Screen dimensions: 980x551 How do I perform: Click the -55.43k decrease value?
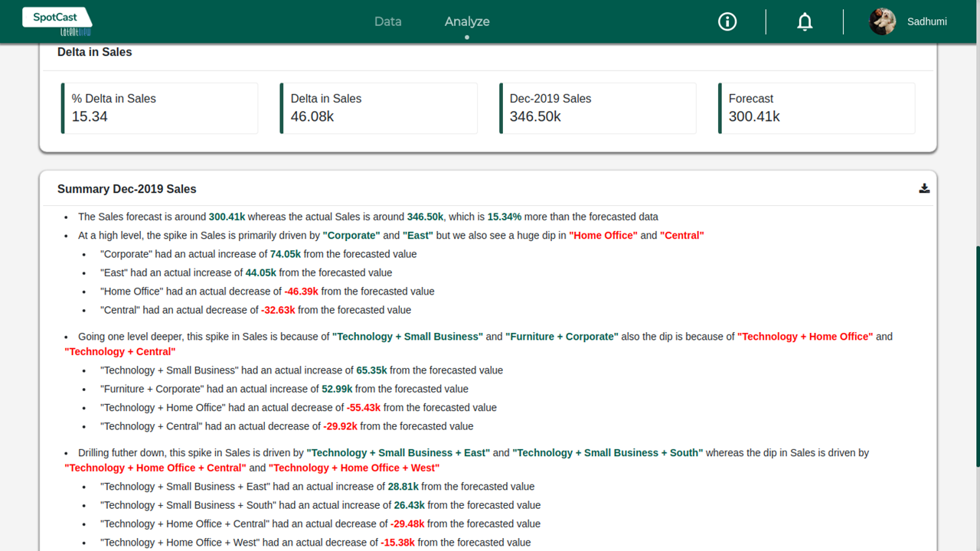pos(364,408)
